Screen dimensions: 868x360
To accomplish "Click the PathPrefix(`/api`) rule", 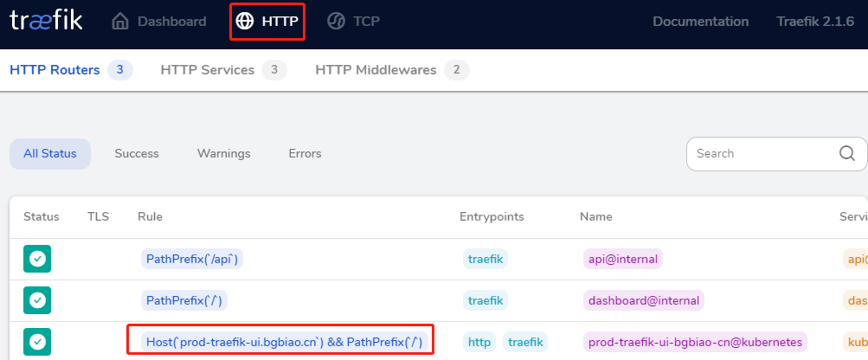I will click(x=192, y=259).
